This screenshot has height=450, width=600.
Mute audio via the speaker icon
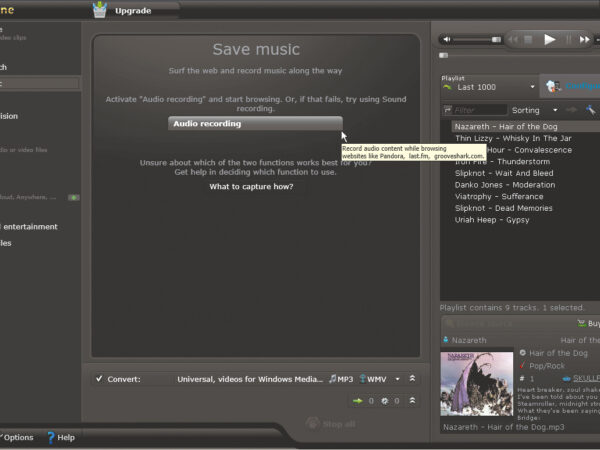tap(445, 40)
